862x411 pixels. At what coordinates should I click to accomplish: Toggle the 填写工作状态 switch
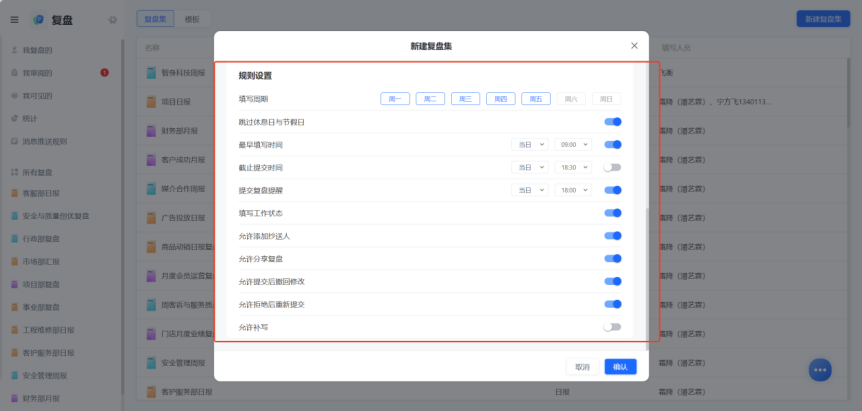pyautogui.click(x=612, y=213)
